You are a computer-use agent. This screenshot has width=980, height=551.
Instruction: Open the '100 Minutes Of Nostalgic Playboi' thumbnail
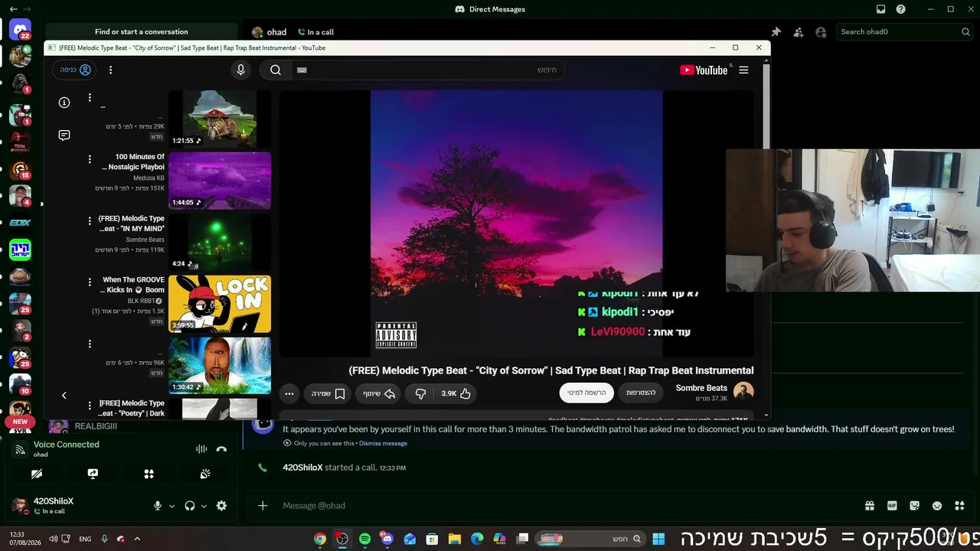tap(220, 181)
